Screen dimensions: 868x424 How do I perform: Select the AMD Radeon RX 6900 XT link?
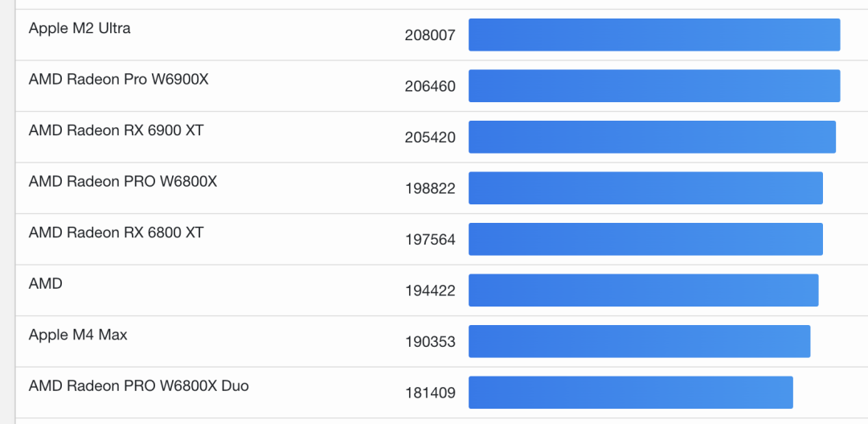[116, 130]
